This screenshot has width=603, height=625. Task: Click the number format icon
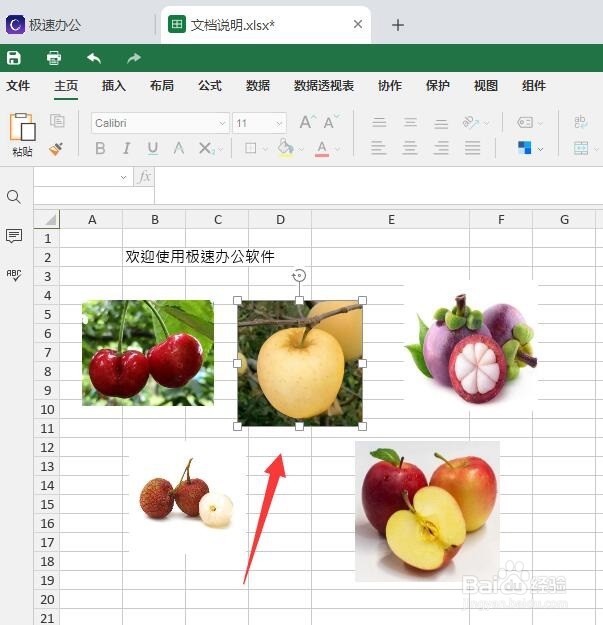[x=525, y=122]
